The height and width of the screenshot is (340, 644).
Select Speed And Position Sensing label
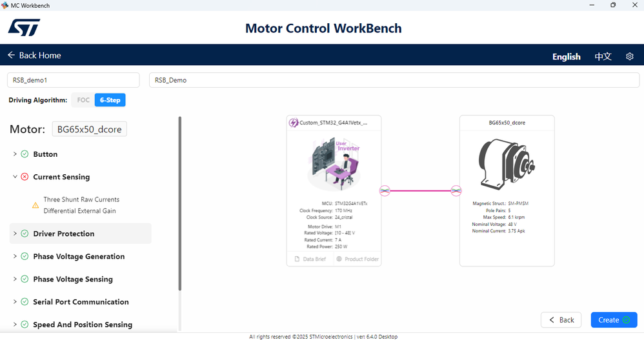pyautogui.click(x=83, y=325)
